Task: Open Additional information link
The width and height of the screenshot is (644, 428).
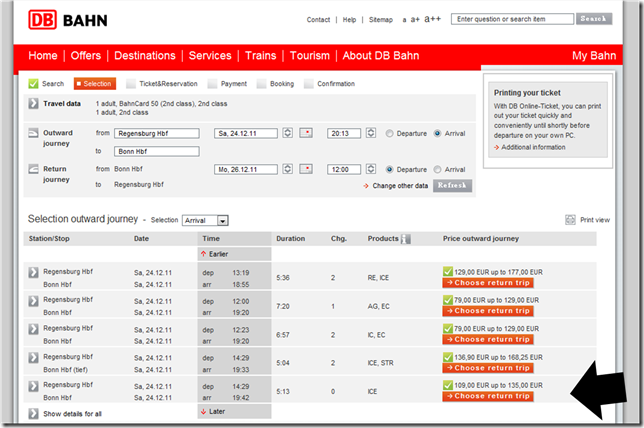Action: [533, 147]
